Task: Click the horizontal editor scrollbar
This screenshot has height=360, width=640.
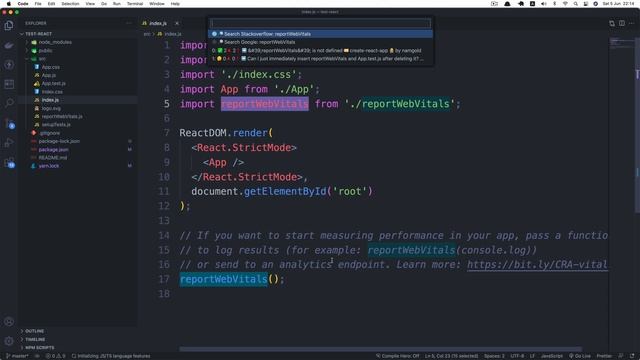Action: 380,349
